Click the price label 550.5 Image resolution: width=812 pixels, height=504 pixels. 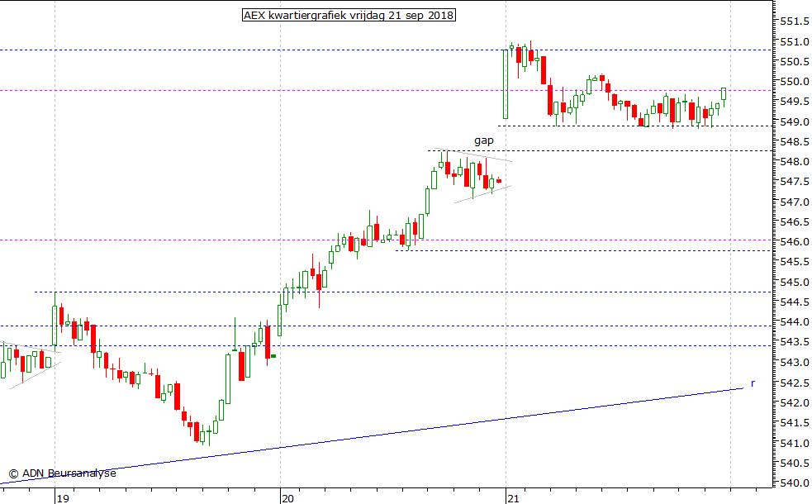[795, 62]
